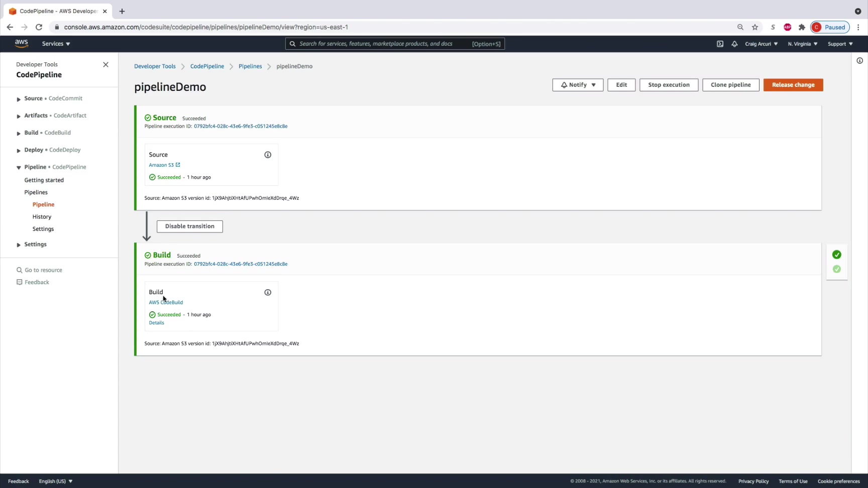Switch to the CodePipeline browser tab
868x488 pixels.
tap(58, 11)
